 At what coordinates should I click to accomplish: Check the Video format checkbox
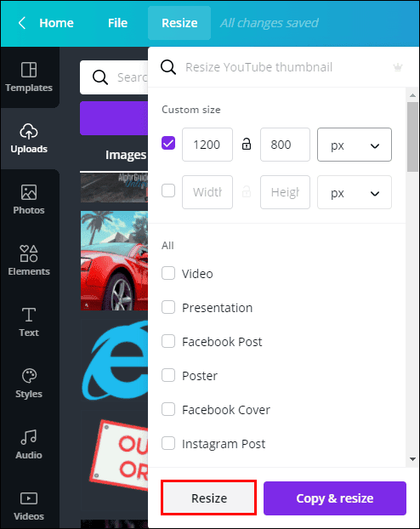click(168, 273)
